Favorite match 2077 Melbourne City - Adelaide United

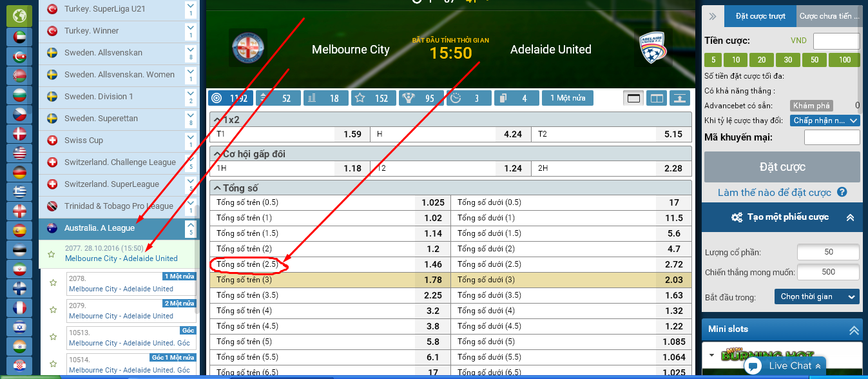click(x=52, y=254)
